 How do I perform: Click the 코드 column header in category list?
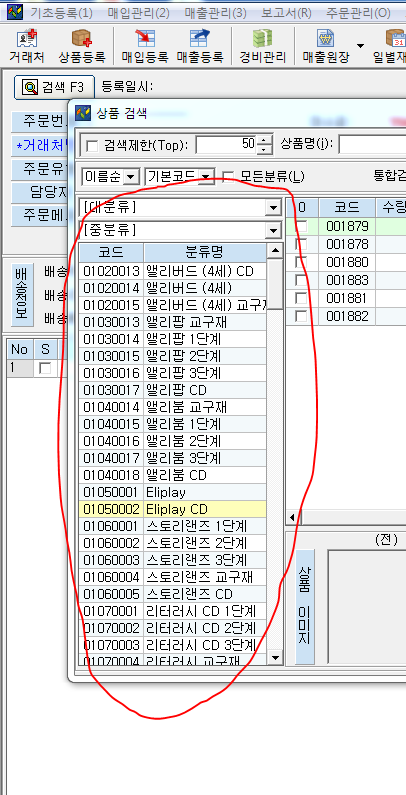pyautogui.click(x=112, y=252)
